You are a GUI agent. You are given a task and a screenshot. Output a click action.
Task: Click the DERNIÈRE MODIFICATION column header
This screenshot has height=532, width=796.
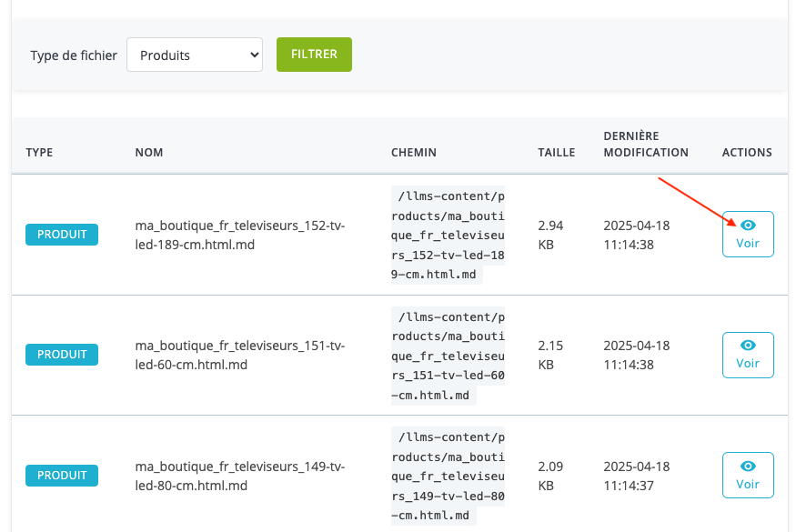point(646,145)
